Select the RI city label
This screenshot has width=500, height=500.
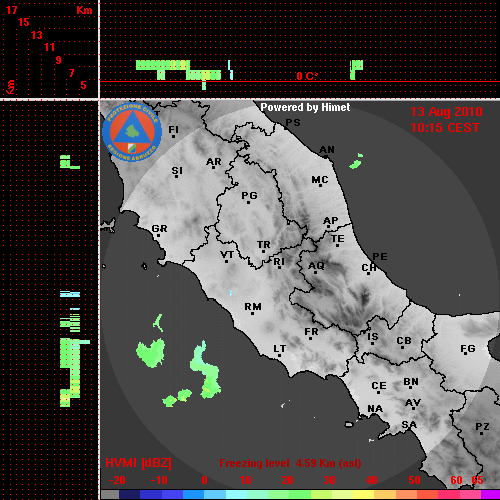(279, 262)
